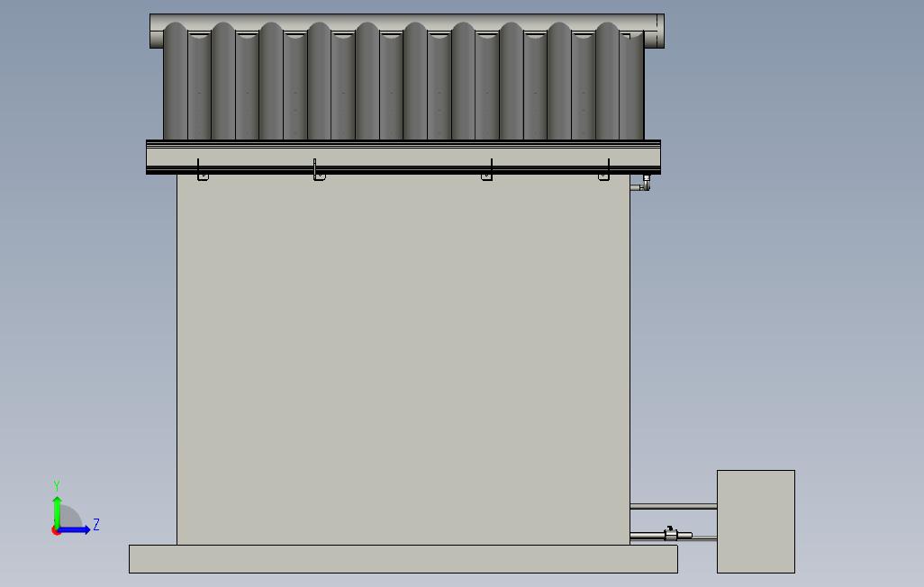The height and width of the screenshot is (587, 924).
Task: Select the base slab beneath the tank
Action: pyautogui.click(x=403, y=559)
